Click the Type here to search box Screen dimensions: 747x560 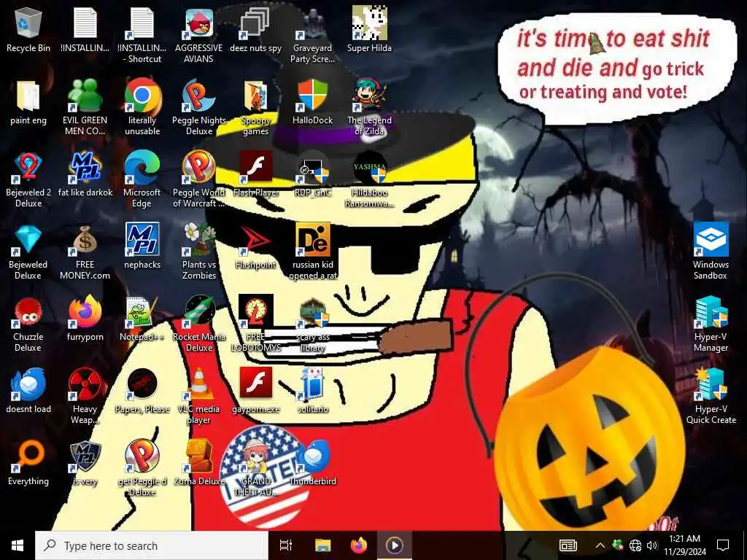coord(152,545)
